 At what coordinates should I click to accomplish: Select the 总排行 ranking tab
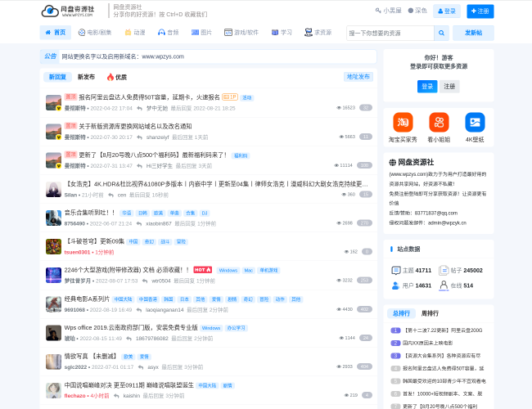coord(401,313)
